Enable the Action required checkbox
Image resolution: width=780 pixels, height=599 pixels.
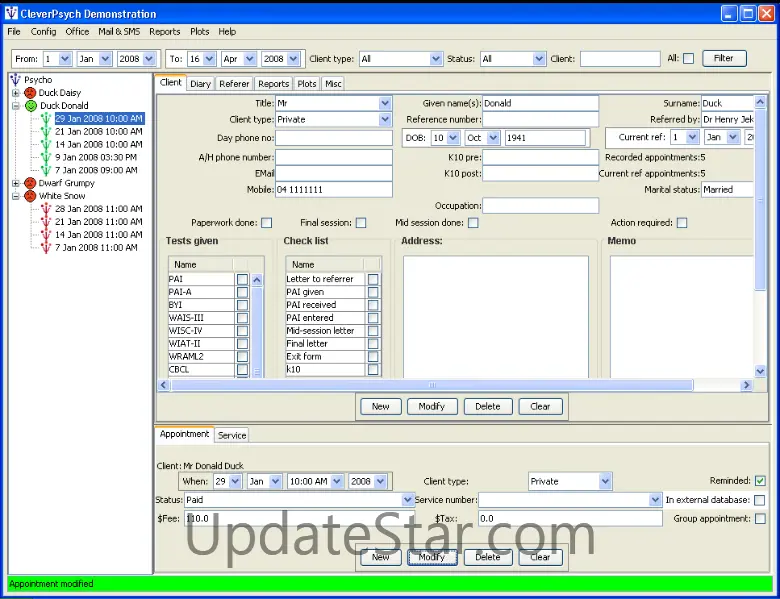[x=682, y=223]
